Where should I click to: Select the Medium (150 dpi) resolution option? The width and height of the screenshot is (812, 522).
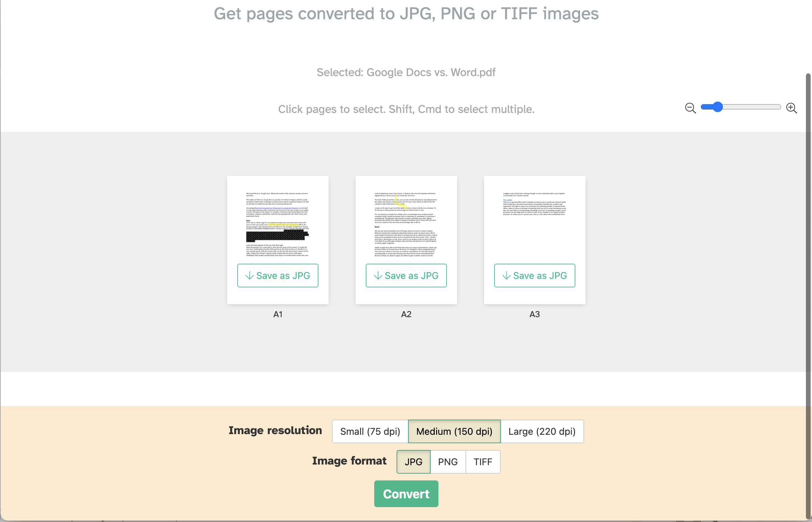[454, 431]
